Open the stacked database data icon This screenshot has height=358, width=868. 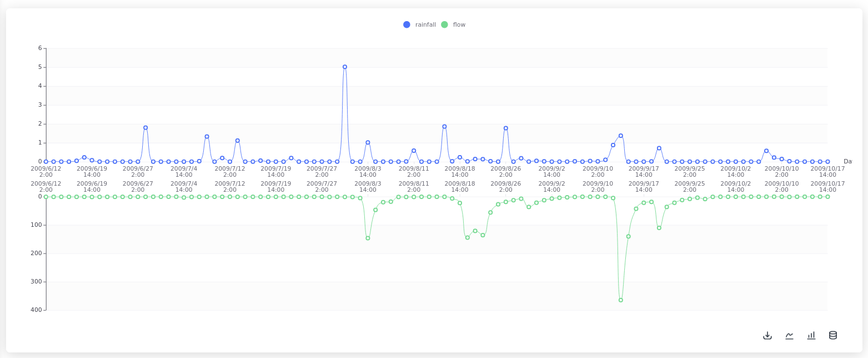(833, 335)
